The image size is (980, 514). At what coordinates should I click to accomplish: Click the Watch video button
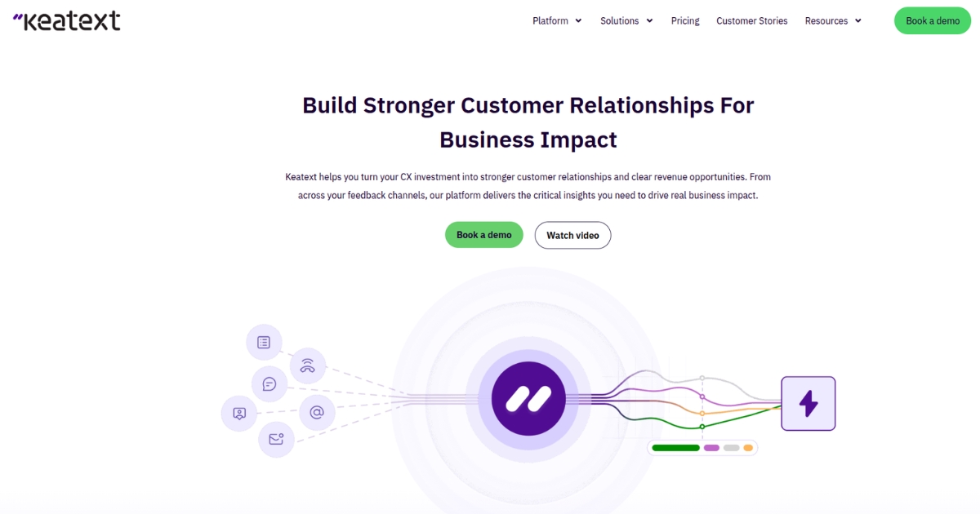[572, 235]
